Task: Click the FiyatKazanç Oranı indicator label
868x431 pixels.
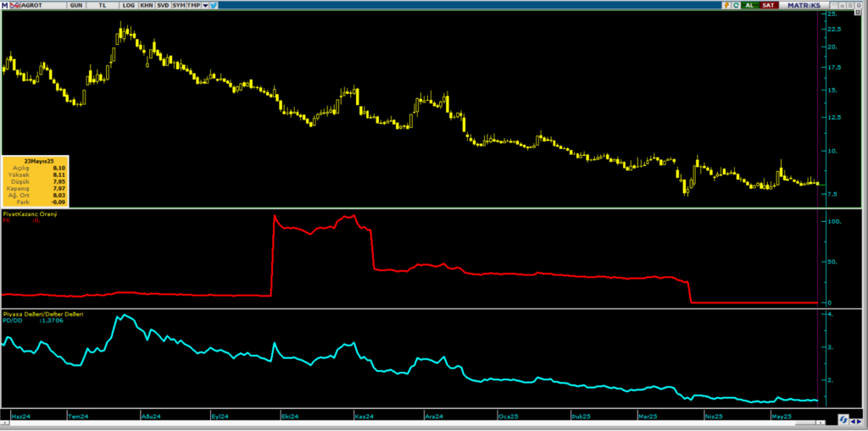Action: coord(30,213)
